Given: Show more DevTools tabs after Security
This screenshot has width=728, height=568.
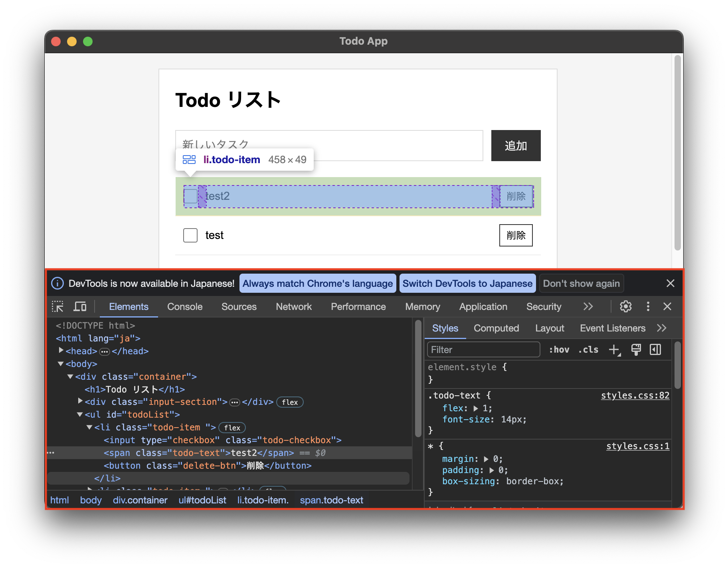Looking at the screenshot, I should [588, 306].
